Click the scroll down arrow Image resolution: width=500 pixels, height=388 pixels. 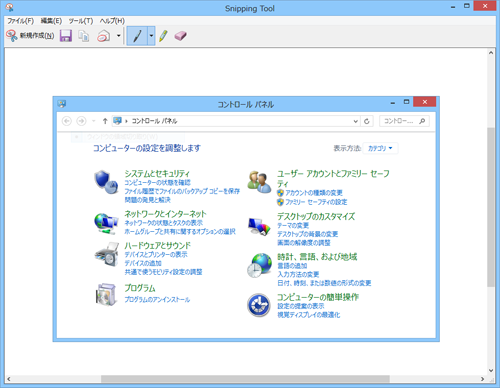pos(491,370)
